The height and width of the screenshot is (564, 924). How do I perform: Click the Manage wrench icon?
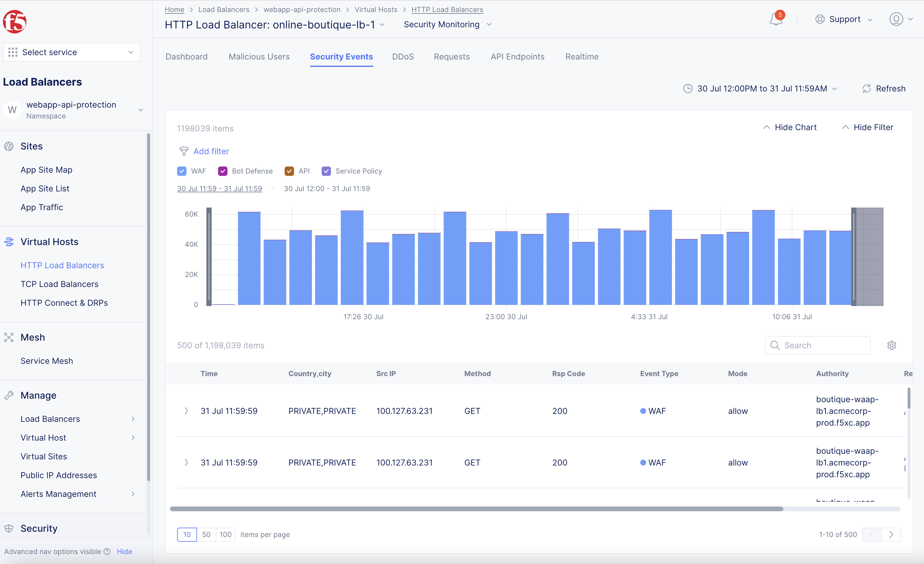9,396
